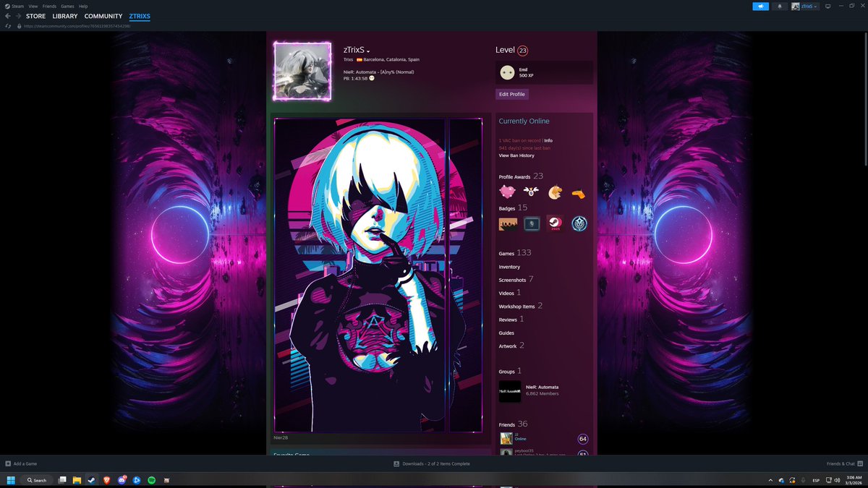Click Add a Game at bottom left
The height and width of the screenshot is (488, 868).
pos(21,463)
